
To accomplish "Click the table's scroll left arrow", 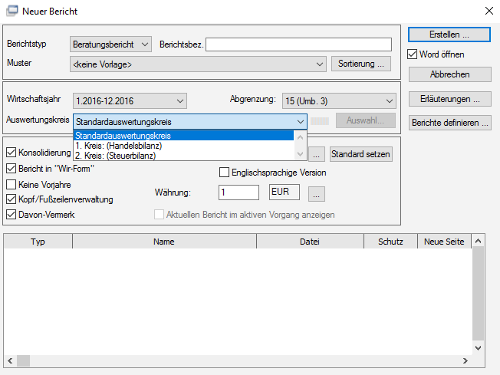I will pyautogui.click(x=10, y=361).
